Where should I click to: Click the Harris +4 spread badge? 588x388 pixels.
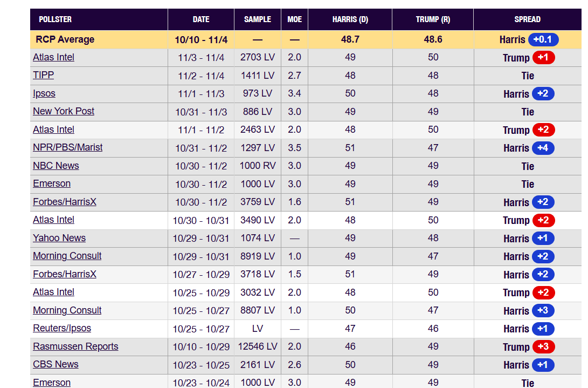click(x=543, y=148)
